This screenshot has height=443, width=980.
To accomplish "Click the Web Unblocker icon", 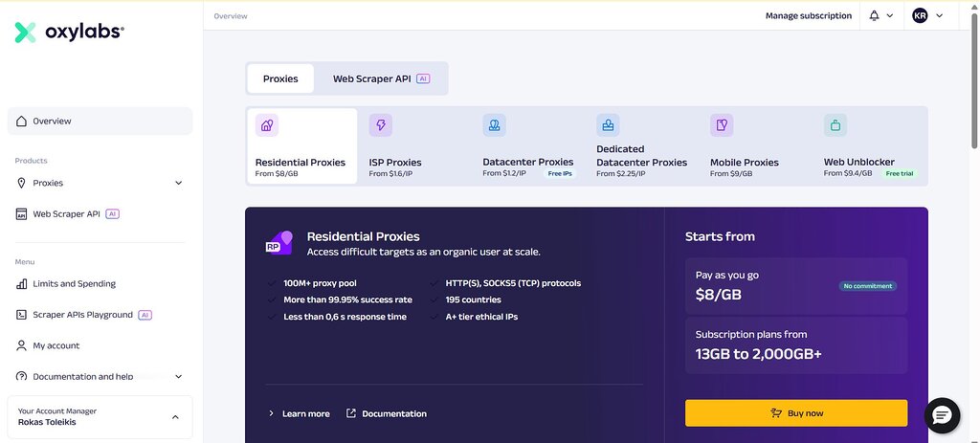I will (x=835, y=125).
